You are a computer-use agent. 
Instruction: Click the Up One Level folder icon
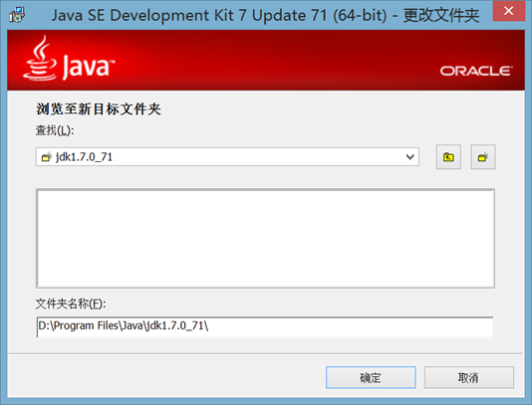click(x=448, y=157)
